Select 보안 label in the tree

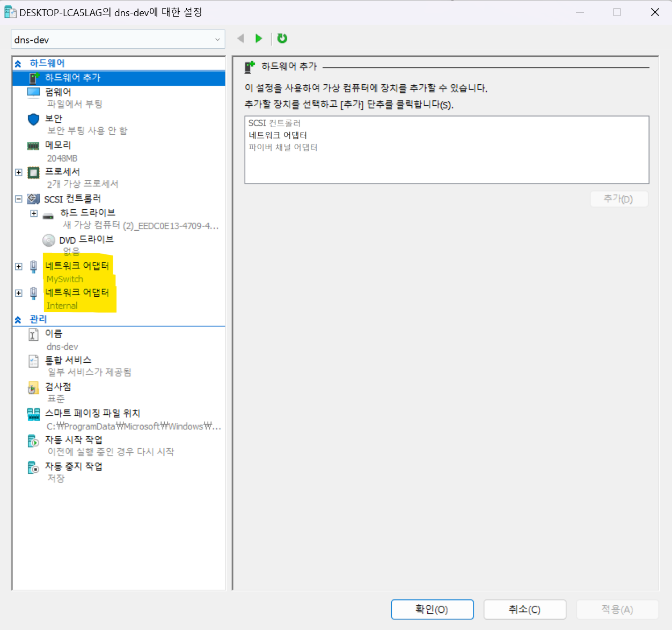click(54, 119)
